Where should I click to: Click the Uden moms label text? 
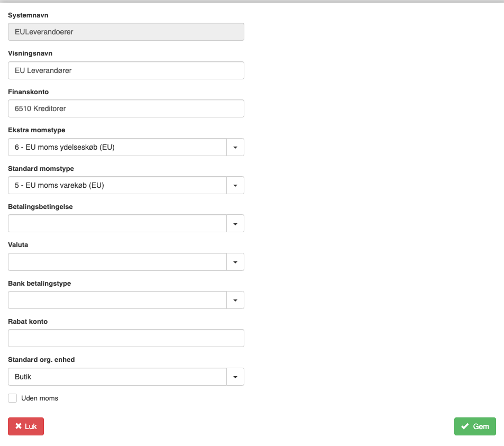(x=40, y=398)
